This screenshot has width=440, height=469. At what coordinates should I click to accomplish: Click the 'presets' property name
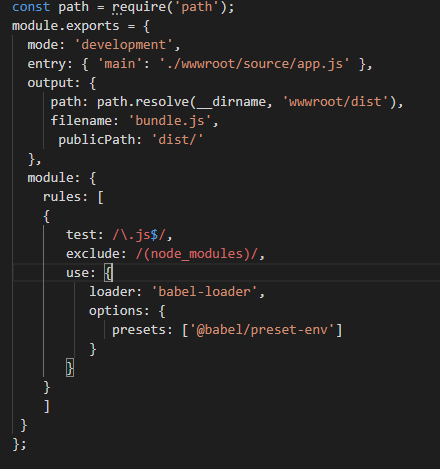139,330
